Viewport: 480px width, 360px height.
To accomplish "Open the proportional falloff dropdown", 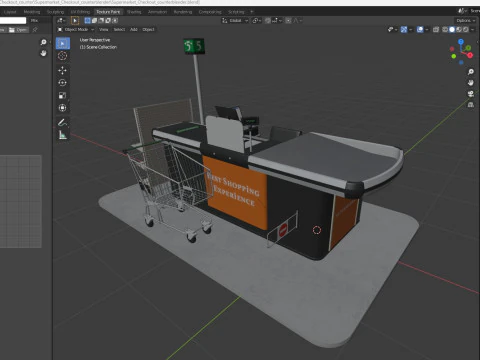I will [298, 21].
